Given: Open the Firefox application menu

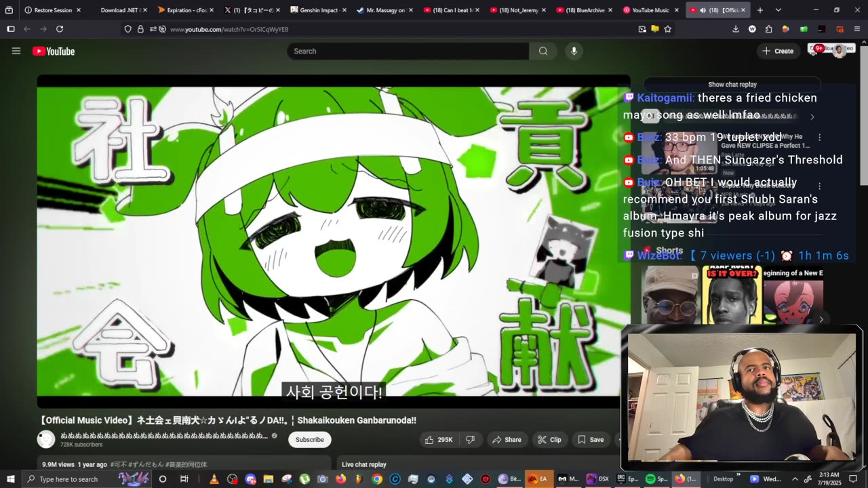Looking at the screenshot, I should point(856,29).
